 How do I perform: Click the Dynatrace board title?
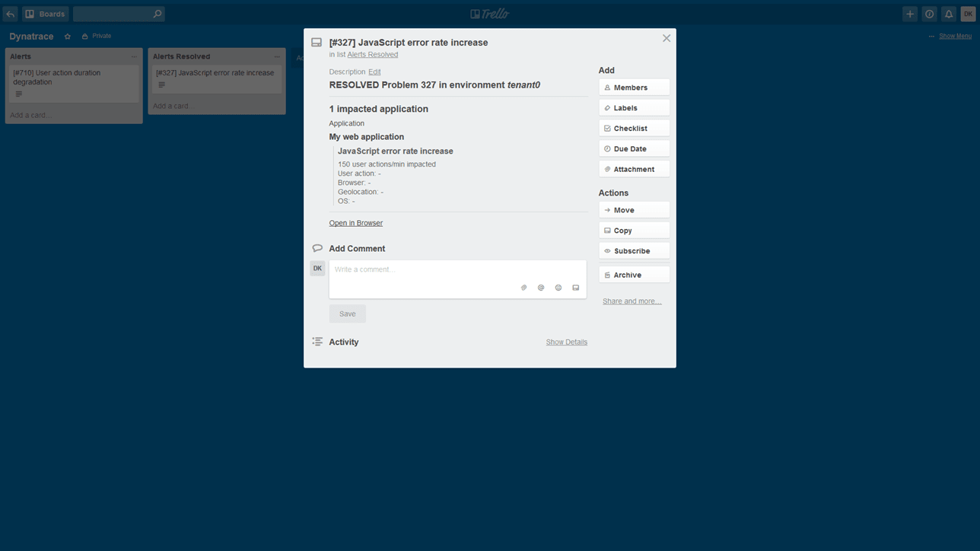coord(31,36)
